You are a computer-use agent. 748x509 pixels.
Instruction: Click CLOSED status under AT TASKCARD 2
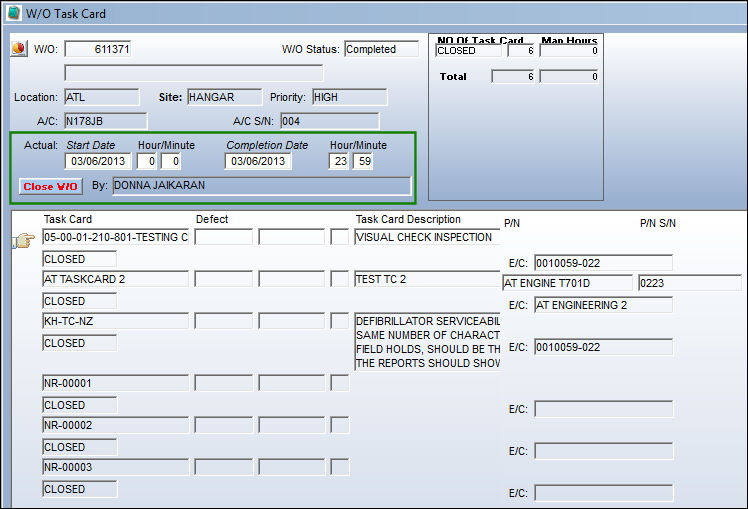point(80,301)
